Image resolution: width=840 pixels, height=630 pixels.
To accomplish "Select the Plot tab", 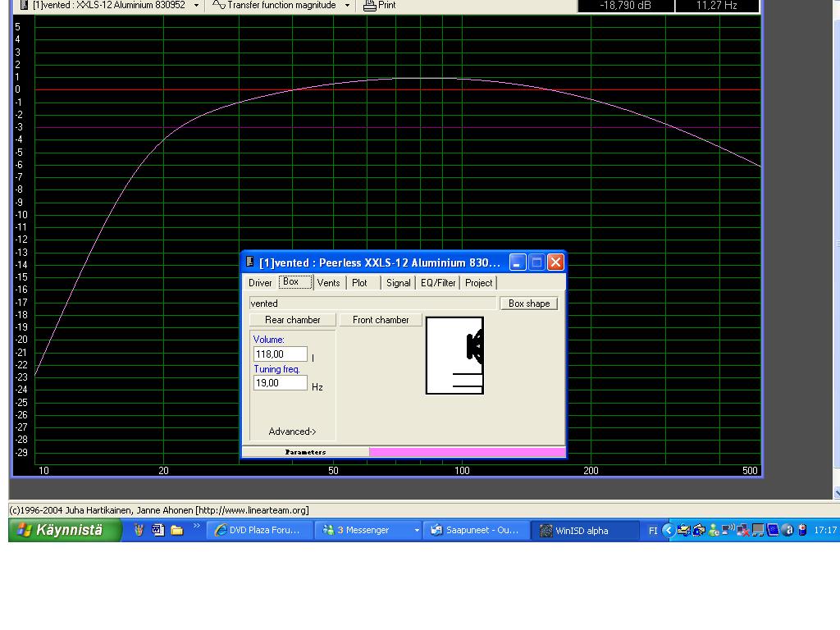I will 359,283.
